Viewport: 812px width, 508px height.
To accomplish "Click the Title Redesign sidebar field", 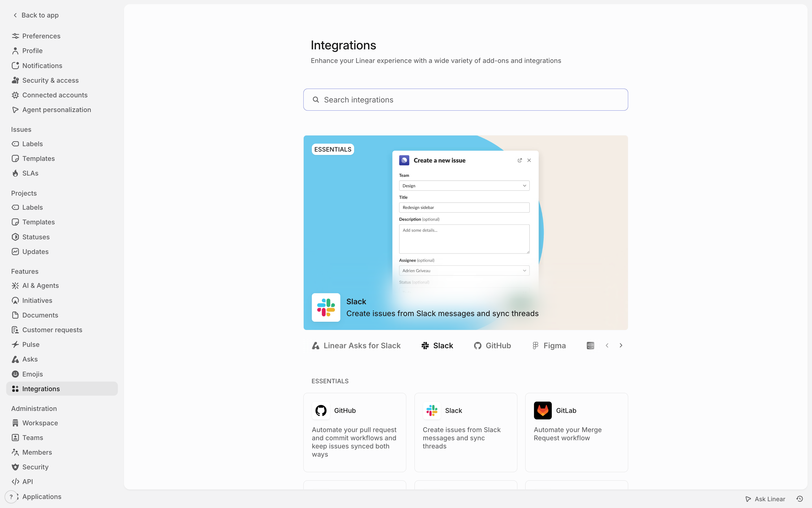I will [464, 207].
